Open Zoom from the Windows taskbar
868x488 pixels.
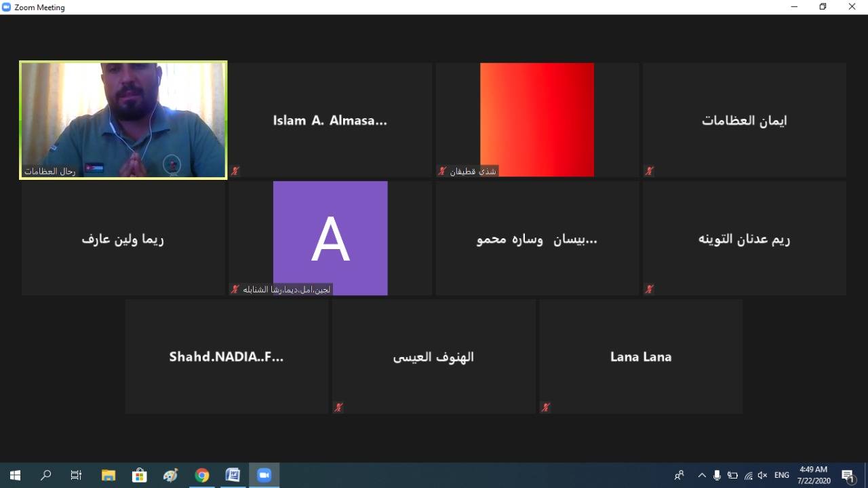264,475
